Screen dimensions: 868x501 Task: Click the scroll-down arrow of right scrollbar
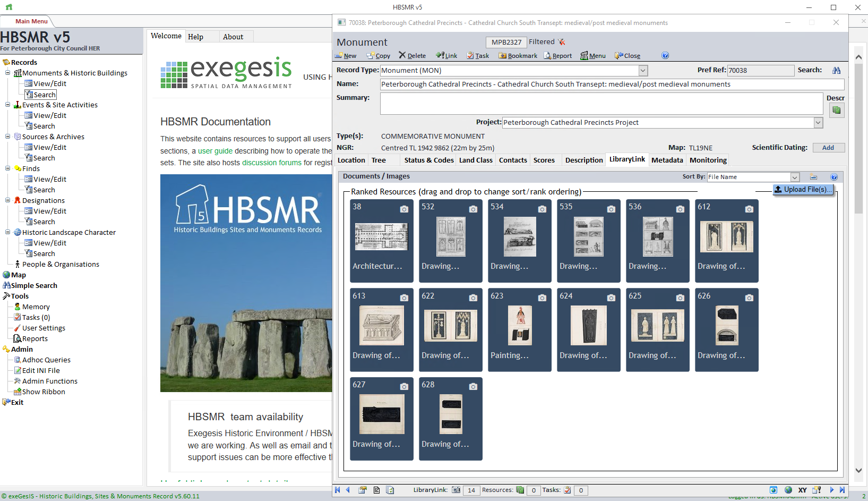tap(859, 470)
